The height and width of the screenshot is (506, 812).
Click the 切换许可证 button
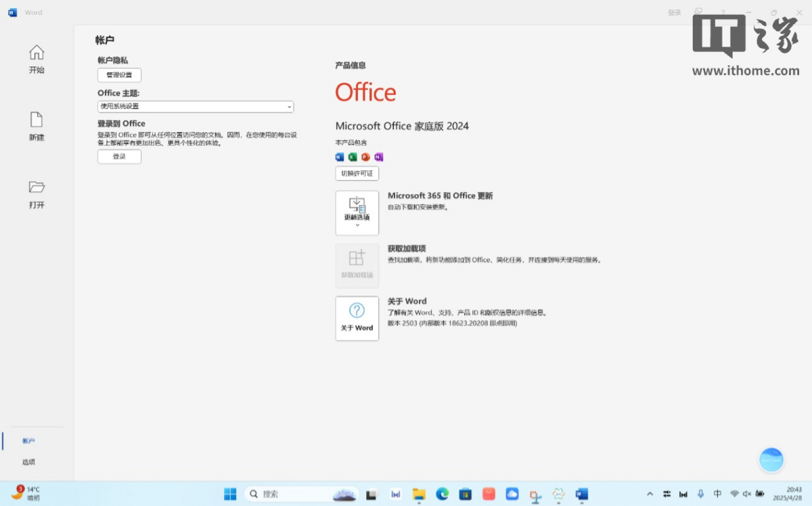click(x=357, y=174)
